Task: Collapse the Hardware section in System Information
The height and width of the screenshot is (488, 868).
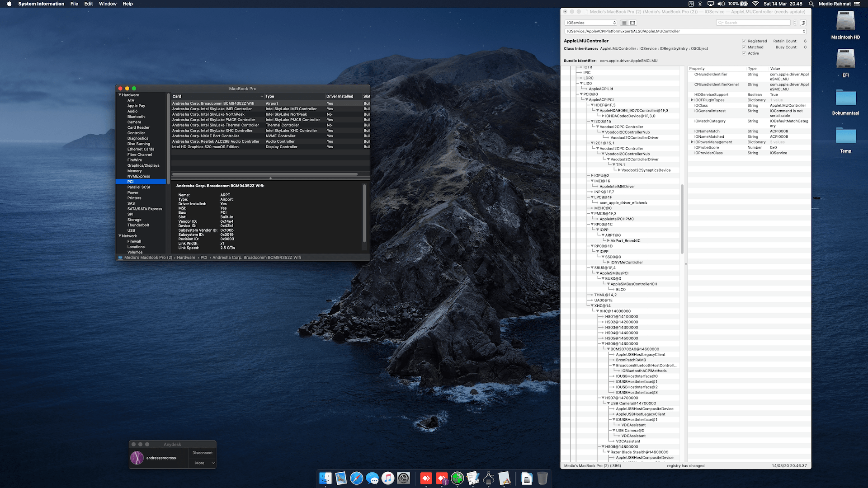Action: tap(120, 95)
